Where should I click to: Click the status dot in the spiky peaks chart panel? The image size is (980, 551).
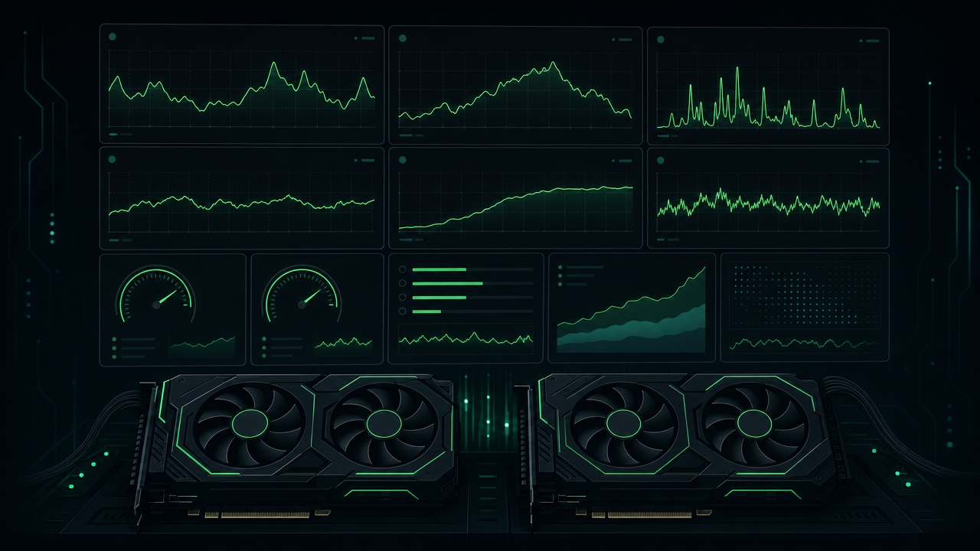pos(661,39)
